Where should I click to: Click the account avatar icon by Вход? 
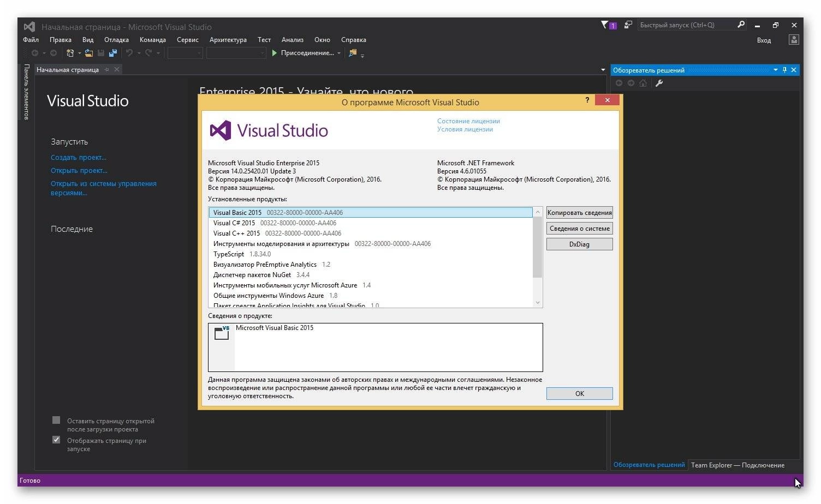pyautogui.click(x=794, y=40)
